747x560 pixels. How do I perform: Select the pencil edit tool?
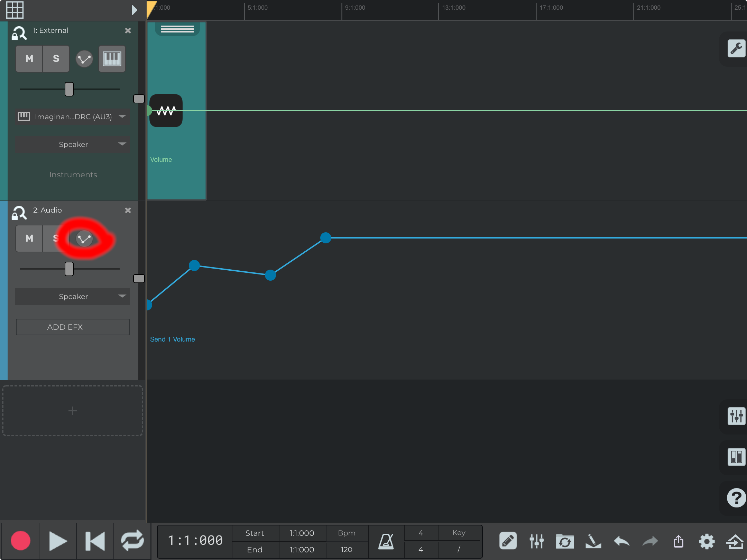pos(508,541)
